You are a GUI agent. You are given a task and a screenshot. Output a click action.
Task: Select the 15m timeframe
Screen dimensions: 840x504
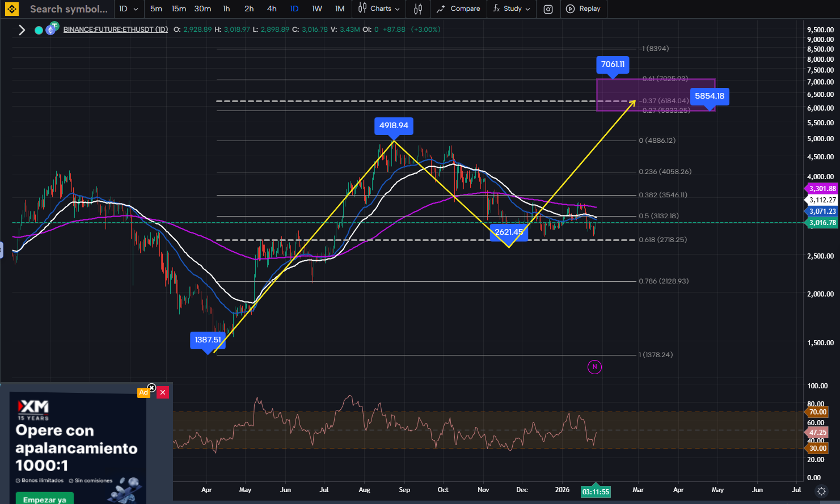pos(179,9)
